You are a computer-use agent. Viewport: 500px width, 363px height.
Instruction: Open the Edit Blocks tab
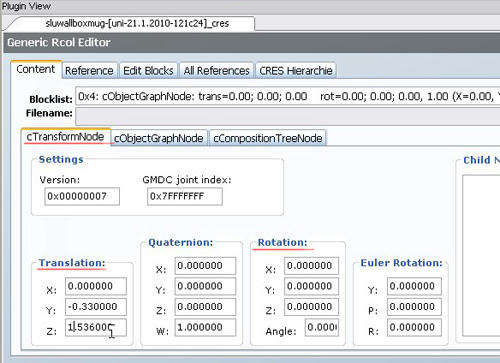pyautogui.click(x=148, y=71)
